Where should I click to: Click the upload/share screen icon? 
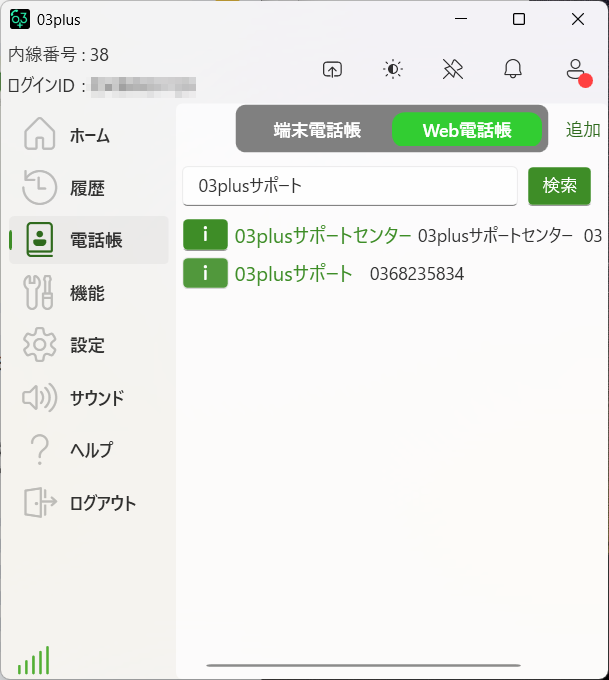[x=332, y=69]
